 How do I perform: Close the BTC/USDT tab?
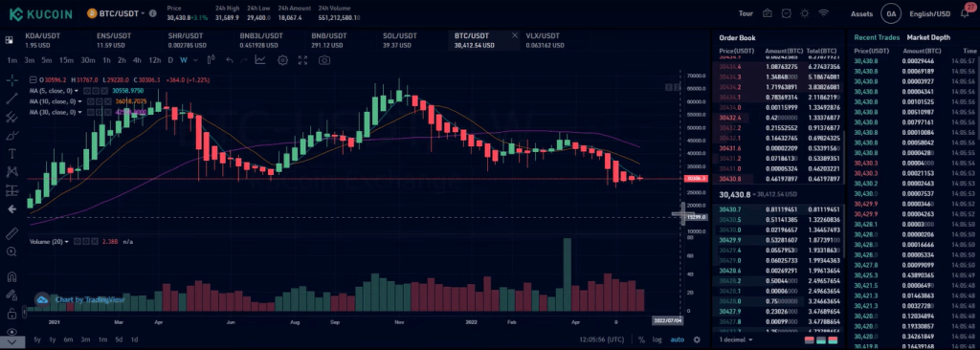(x=515, y=35)
